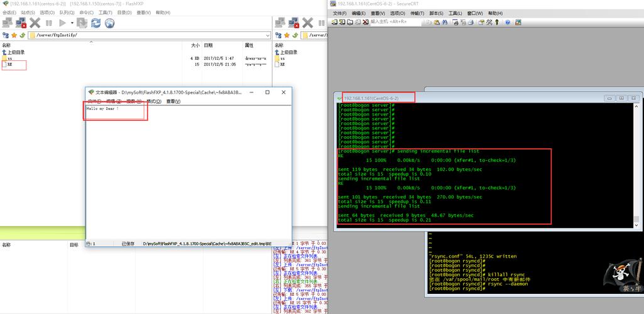The width and height of the screenshot is (644, 314).
Task: Click the Abort (X) icon in left toolbar
Action: [x=35, y=23]
